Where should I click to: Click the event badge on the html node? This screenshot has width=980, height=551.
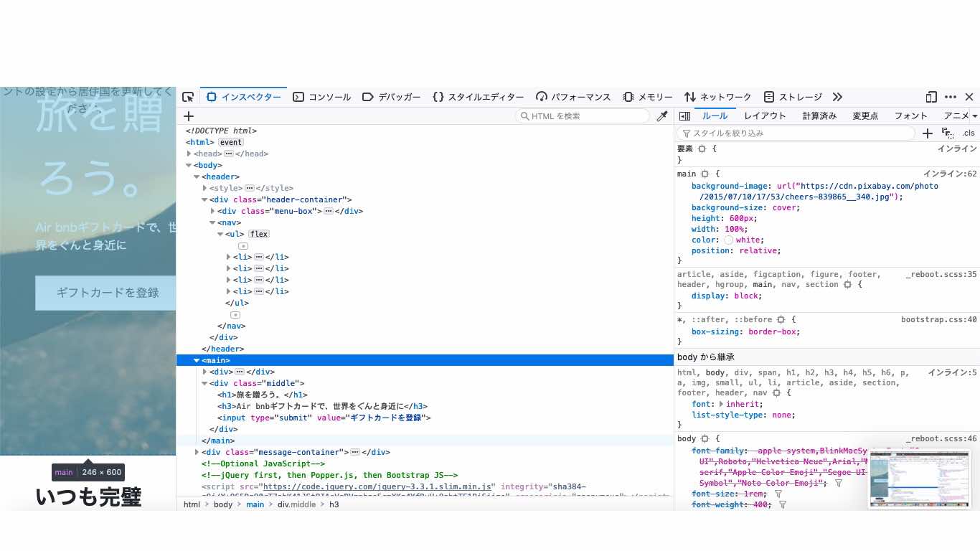[231, 142]
